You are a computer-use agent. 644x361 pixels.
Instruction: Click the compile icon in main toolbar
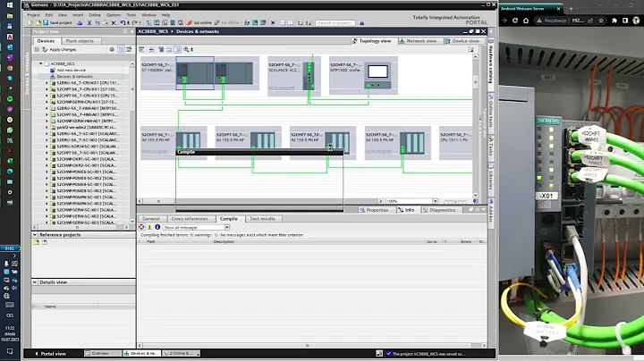click(148, 23)
